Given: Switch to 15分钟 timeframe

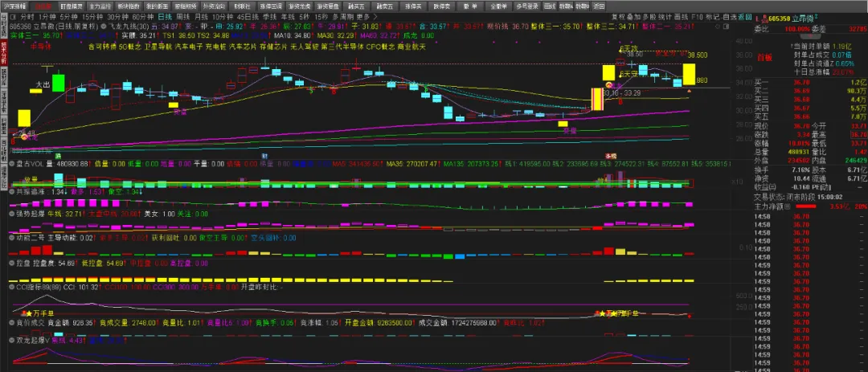Looking at the screenshot, I should [92, 17].
